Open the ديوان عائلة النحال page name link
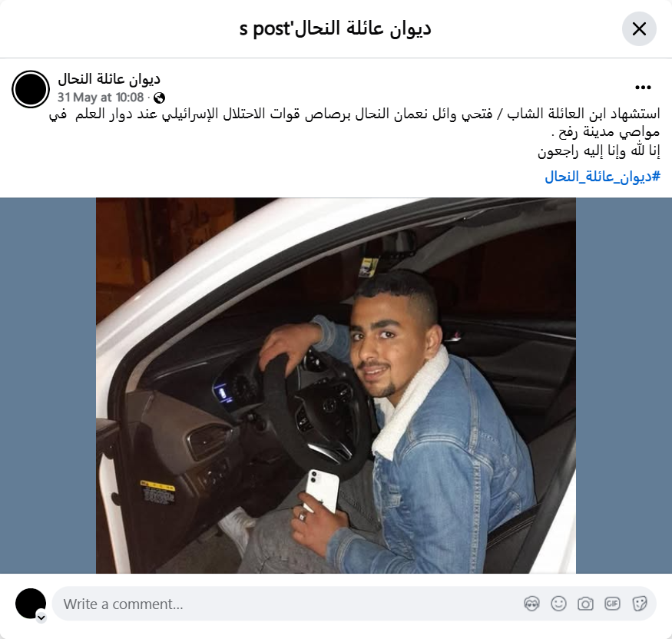672x639 pixels. [x=109, y=79]
